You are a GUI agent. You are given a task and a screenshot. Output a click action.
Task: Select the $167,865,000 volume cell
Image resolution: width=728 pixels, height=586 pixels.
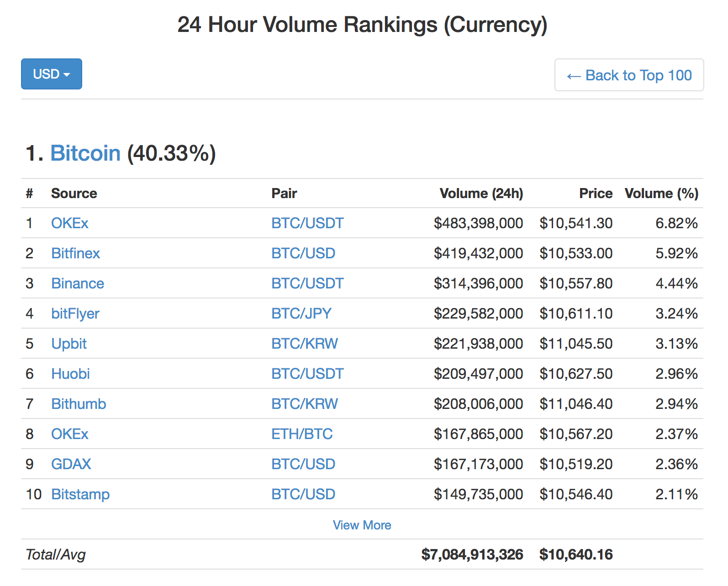click(x=479, y=434)
